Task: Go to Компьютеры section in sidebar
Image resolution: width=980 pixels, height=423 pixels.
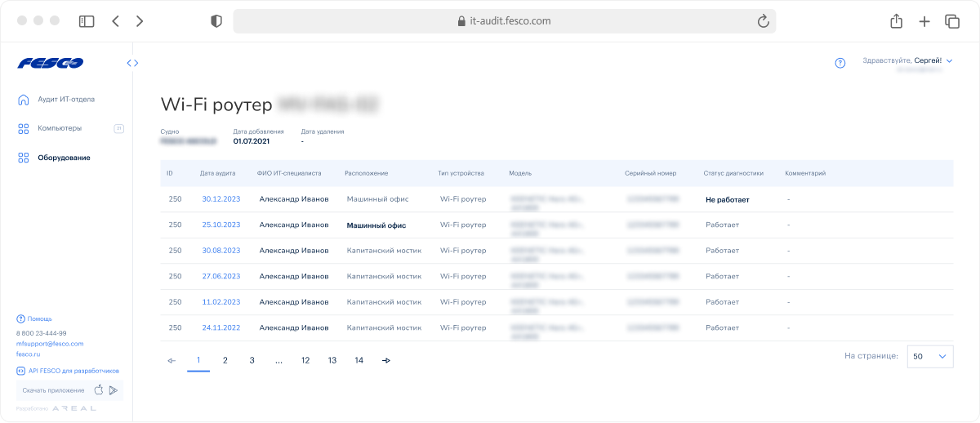Action: point(60,128)
